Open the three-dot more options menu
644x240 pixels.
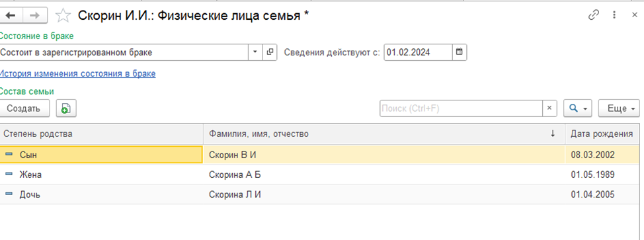click(x=614, y=15)
